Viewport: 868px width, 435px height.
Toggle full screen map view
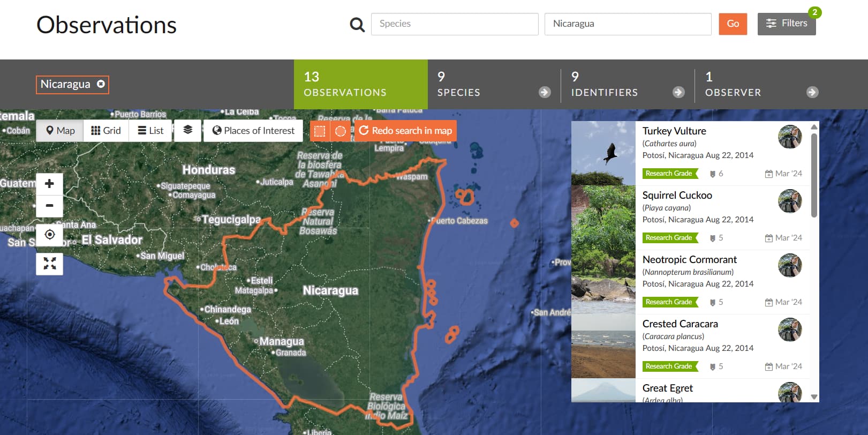(49, 264)
